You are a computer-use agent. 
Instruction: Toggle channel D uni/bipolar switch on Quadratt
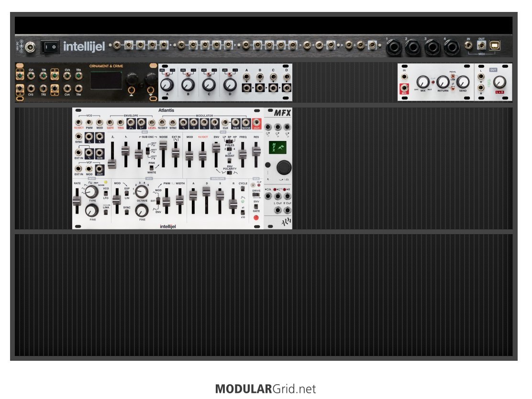(x=230, y=74)
